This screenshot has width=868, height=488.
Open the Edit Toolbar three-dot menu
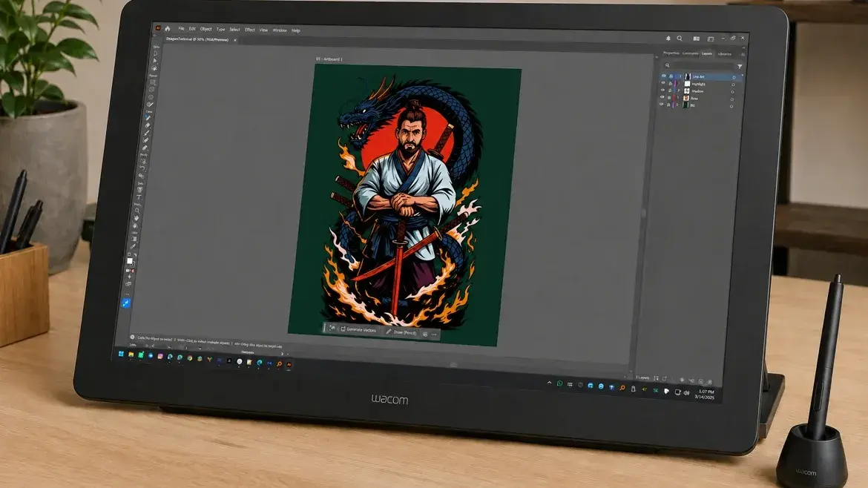pos(127,294)
